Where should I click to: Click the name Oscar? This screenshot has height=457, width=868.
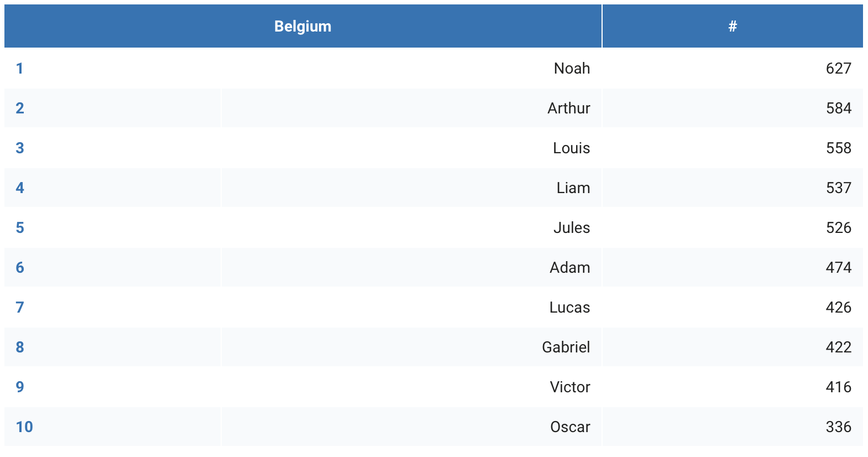570,427
